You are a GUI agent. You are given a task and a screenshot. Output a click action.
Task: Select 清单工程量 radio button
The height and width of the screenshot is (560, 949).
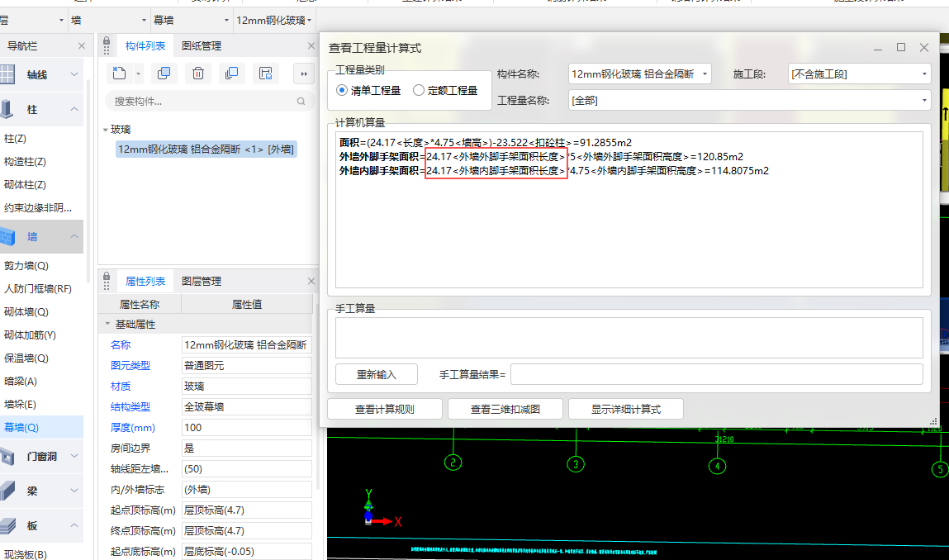click(x=342, y=90)
